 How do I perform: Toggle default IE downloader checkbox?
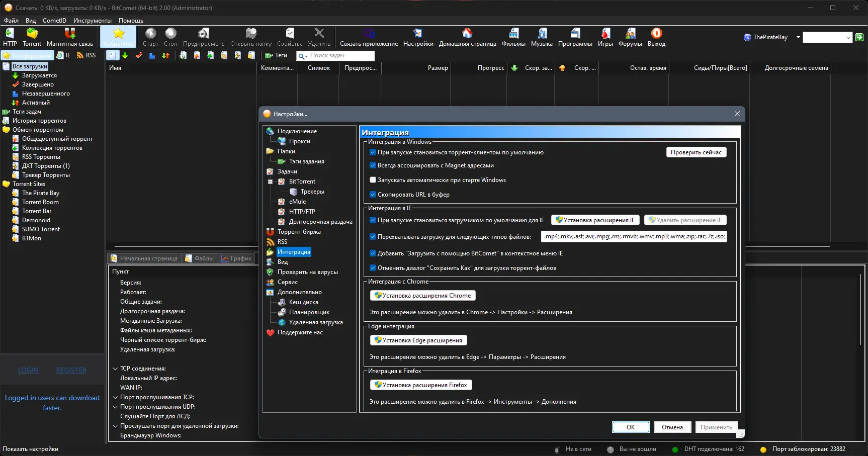pos(373,220)
